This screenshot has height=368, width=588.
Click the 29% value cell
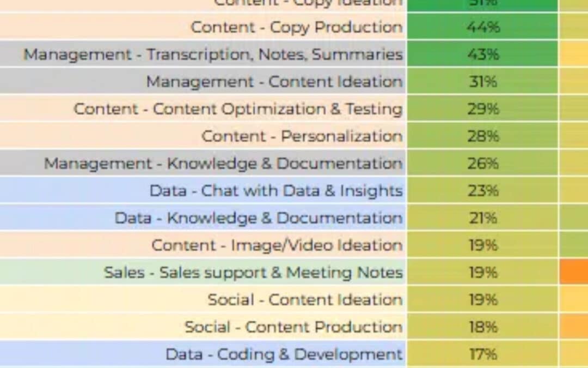point(482,109)
